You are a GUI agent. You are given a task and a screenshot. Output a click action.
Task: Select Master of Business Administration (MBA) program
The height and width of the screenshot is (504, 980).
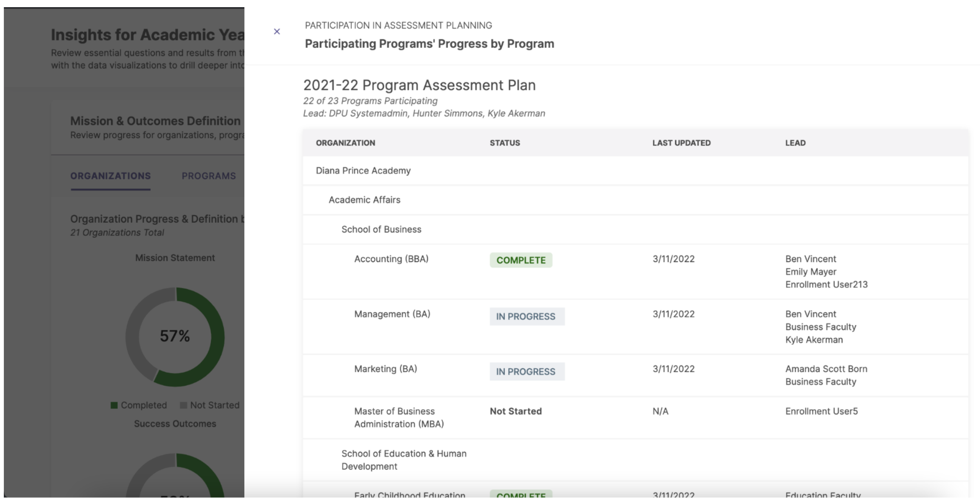pyautogui.click(x=399, y=418)
